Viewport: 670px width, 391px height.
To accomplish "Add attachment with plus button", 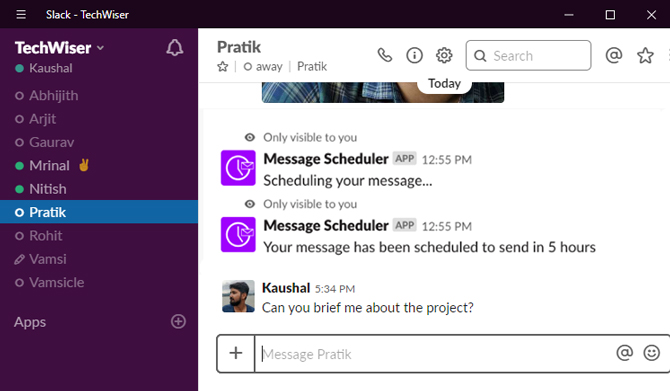I will [x=235, y=353].
